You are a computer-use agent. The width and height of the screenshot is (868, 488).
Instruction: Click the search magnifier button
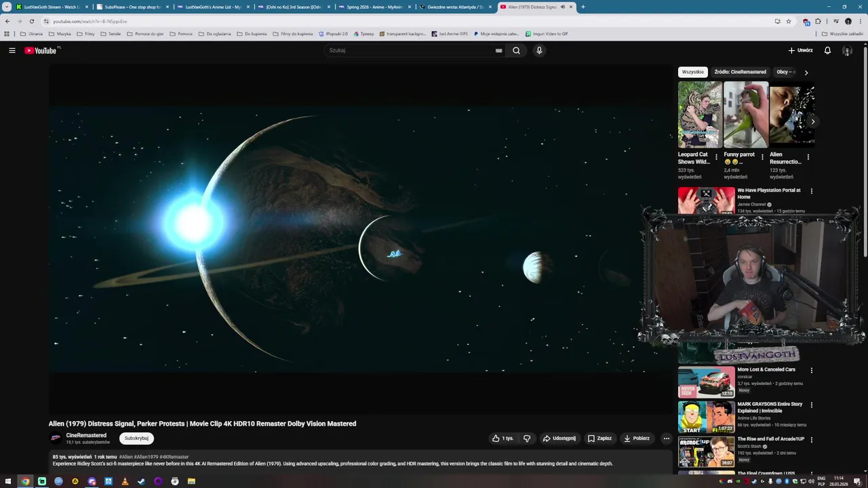coord(516,50)
